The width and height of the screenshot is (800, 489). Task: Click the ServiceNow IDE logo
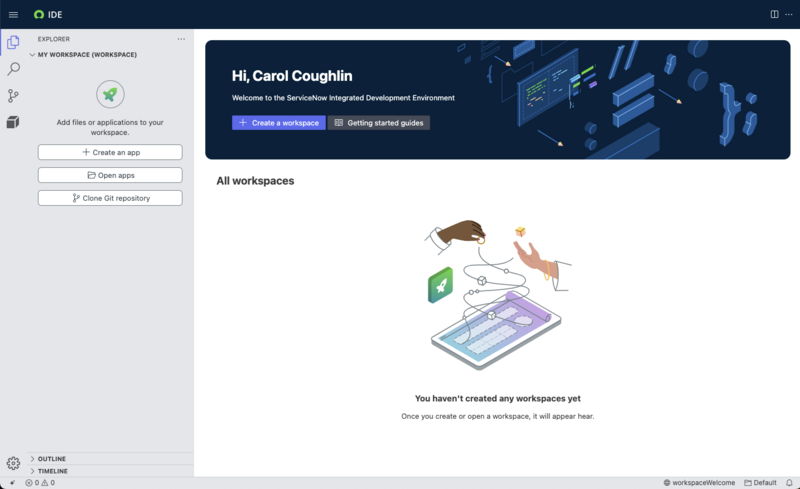point(48,15)
